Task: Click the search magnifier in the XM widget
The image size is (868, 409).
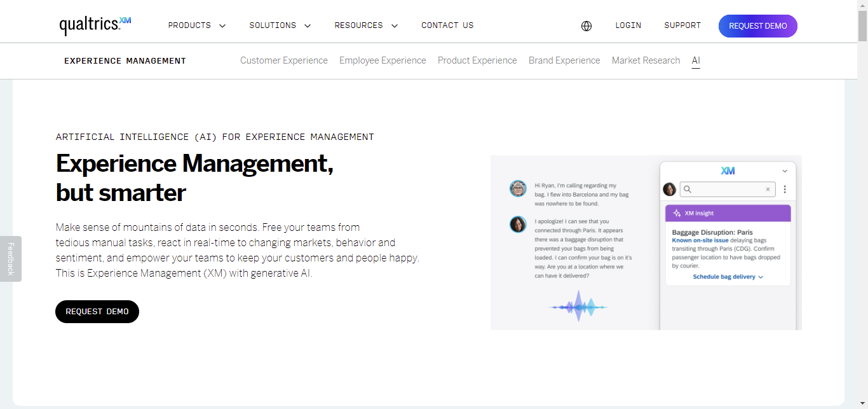Action: click(x=689, y=189)
